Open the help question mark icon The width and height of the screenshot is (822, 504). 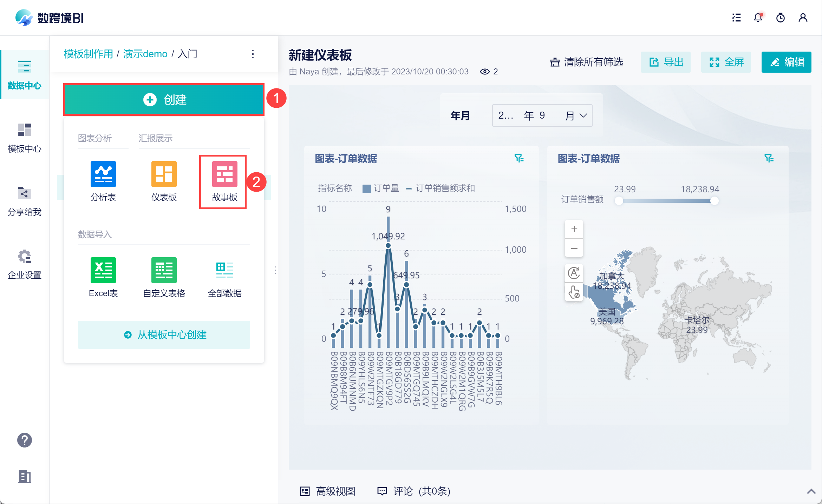[x=25, y=440]
